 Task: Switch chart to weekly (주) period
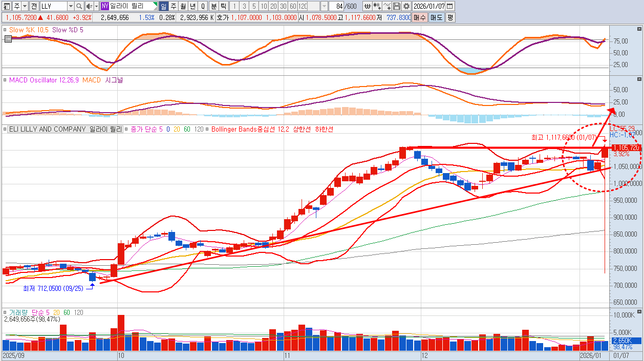(x=173, y=6)
